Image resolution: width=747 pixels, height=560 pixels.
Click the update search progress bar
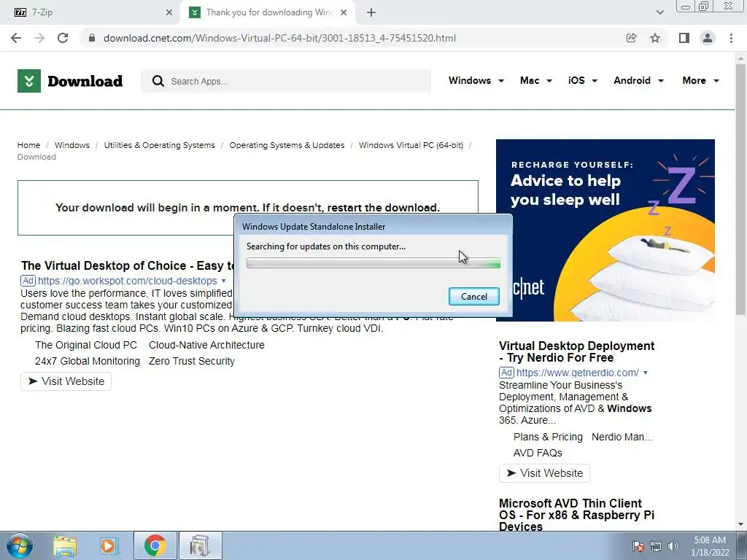click(x=373, y=262)
